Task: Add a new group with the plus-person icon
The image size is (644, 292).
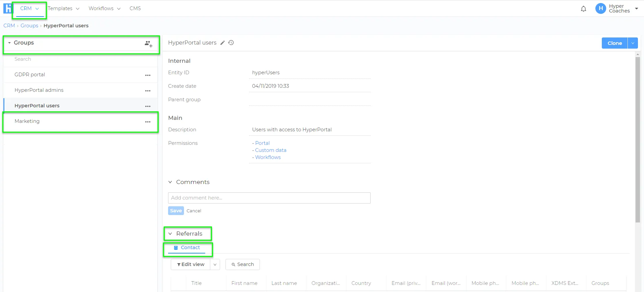Action: click(x=149, y=44)
